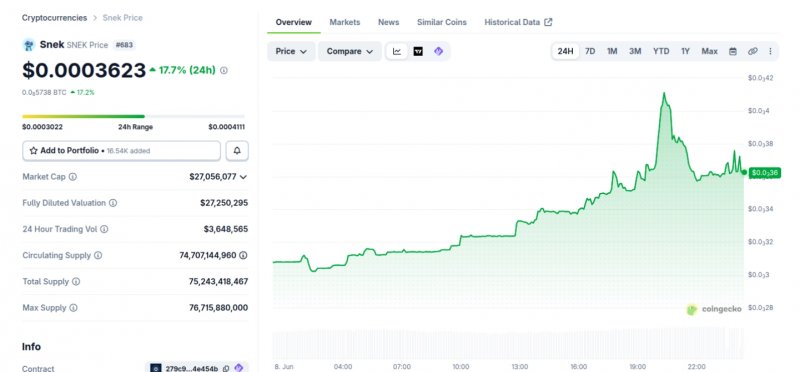Select the 7D time range
Viewport: 800px width, 372px height.
point(590,51)
